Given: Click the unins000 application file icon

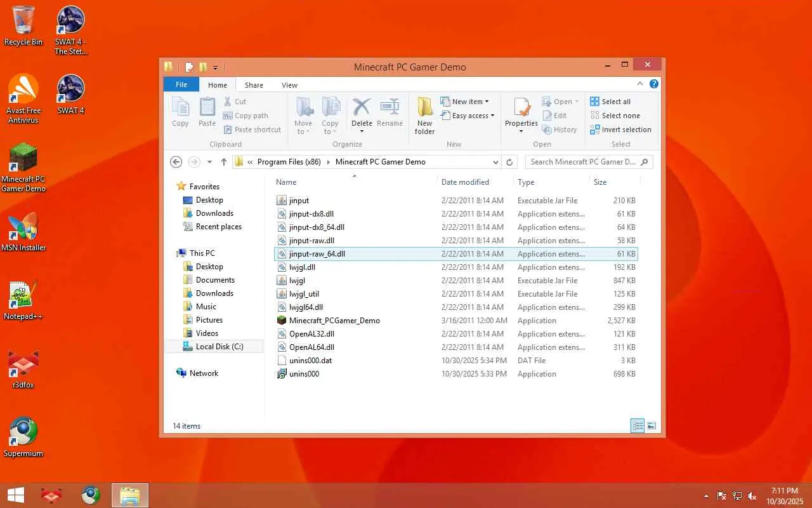Looking at the screenshot, I should (x=282, y=374).
